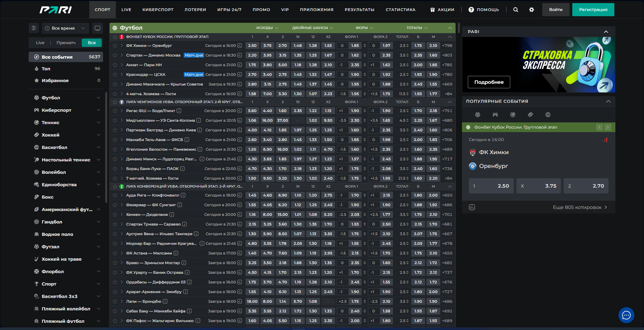Switch to the Live filter tab
The height and width of the screenshot is (330, 644).
point(40,43)
